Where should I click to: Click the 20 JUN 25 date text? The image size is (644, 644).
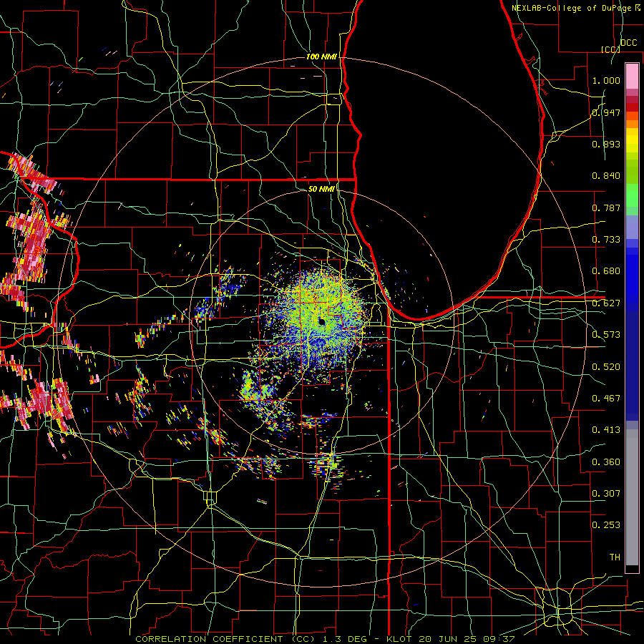point(447,639)
